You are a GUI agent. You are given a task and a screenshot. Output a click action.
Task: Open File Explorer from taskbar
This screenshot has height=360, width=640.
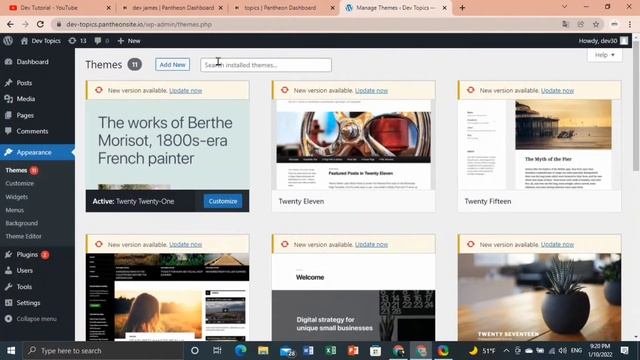(x=263, y=351)
